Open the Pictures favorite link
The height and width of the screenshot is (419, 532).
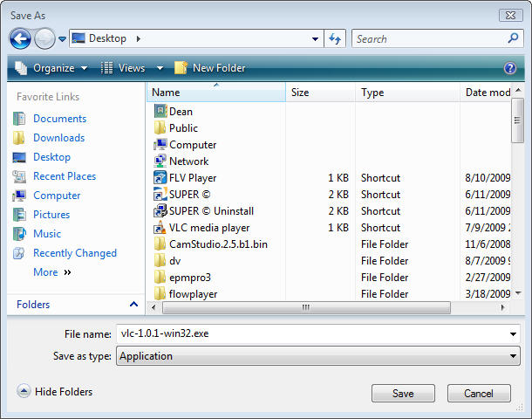point(51,215)
